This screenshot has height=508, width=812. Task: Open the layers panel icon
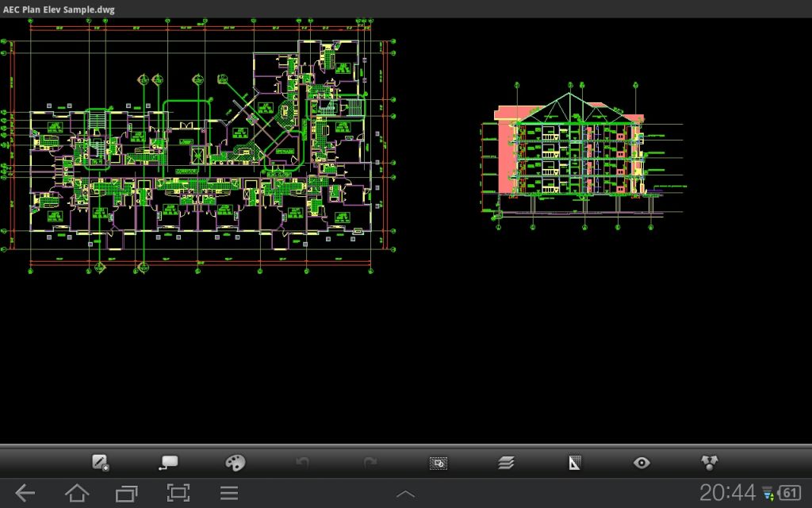[506, 463]
